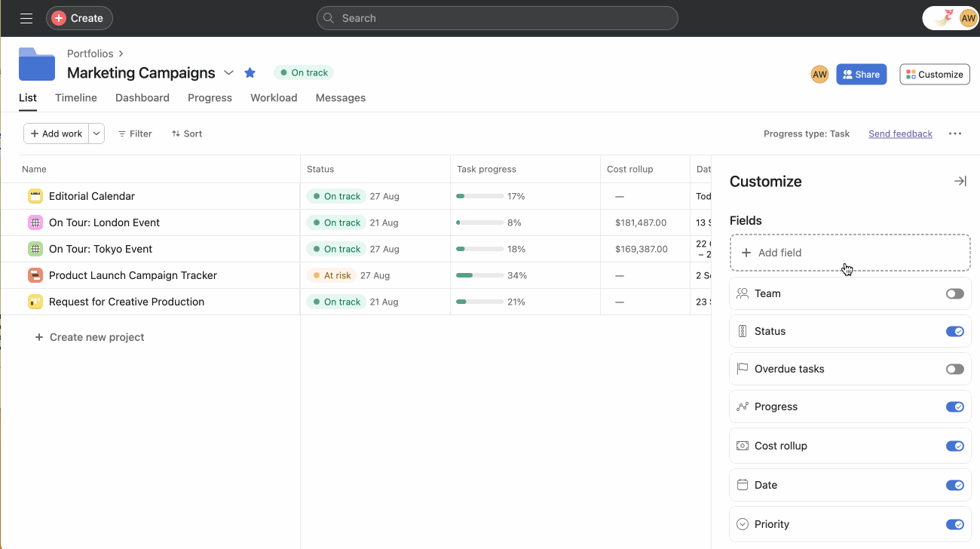This screenshot has width=980, height=549.
Task: Click the Product Launch Campaign Tracker icon
Action: click(35, 275)
